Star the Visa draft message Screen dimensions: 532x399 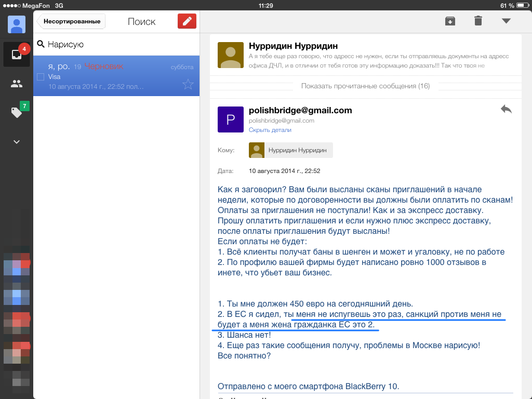point(188,85)
